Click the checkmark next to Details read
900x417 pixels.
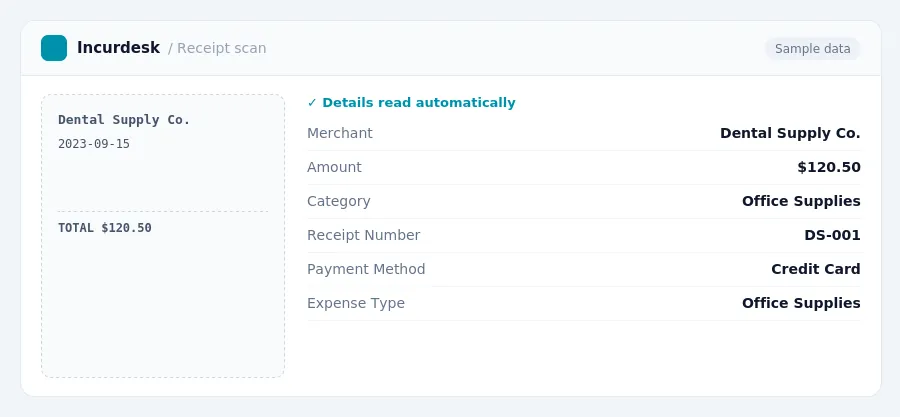click(x=312, y=103)
